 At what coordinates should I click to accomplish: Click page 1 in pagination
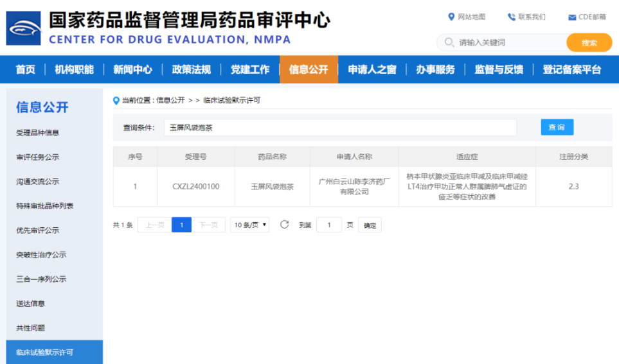[181, 225]
